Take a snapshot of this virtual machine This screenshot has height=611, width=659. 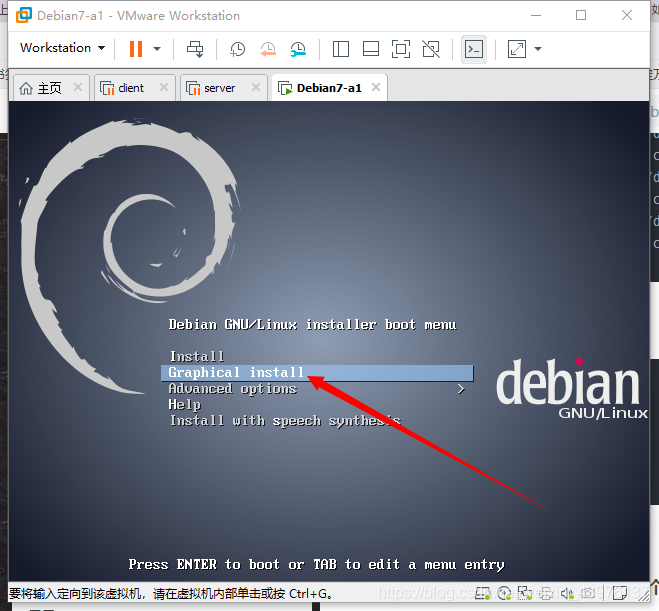tap(237, 49)
